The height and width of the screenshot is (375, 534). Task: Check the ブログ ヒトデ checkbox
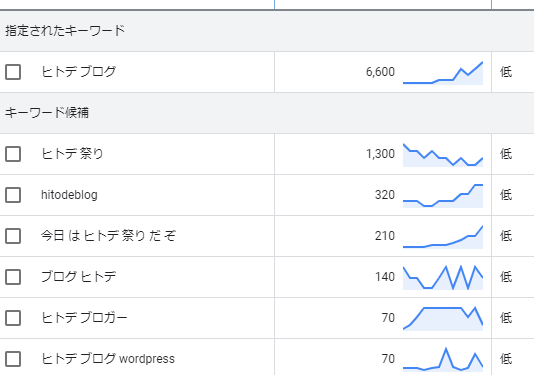pos(13,277)
